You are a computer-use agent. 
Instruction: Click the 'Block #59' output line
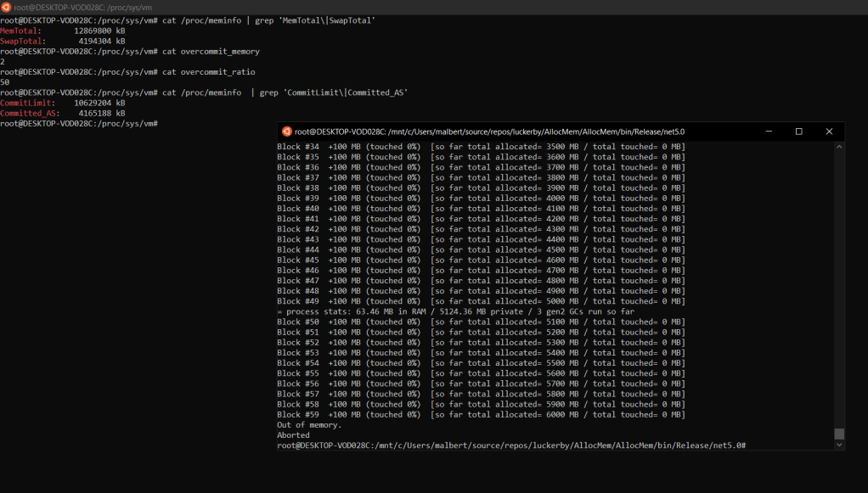(481, 415)
